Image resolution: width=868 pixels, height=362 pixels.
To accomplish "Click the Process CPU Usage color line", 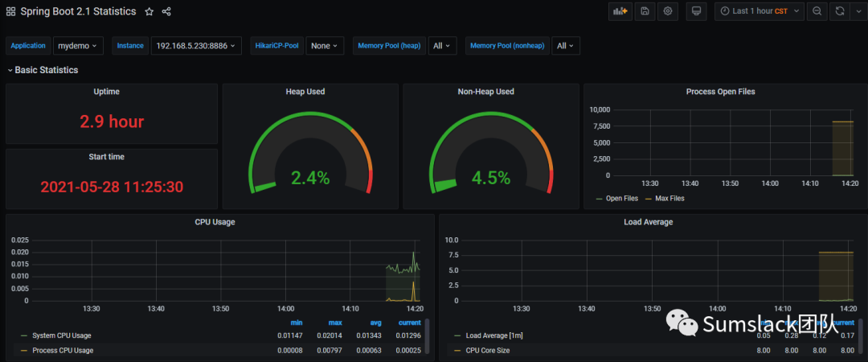I will (24, 351).
